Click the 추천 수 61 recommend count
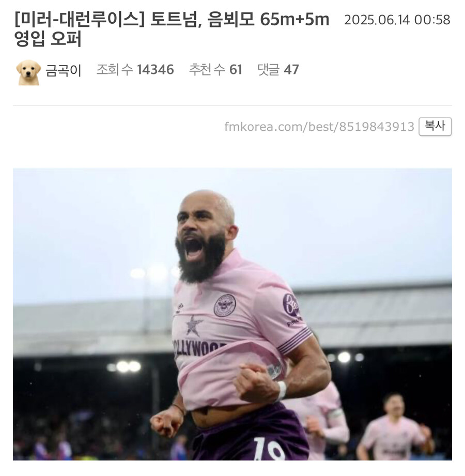Image resolution: width=465 pixels, height=476 pixels. click(215, 70)
